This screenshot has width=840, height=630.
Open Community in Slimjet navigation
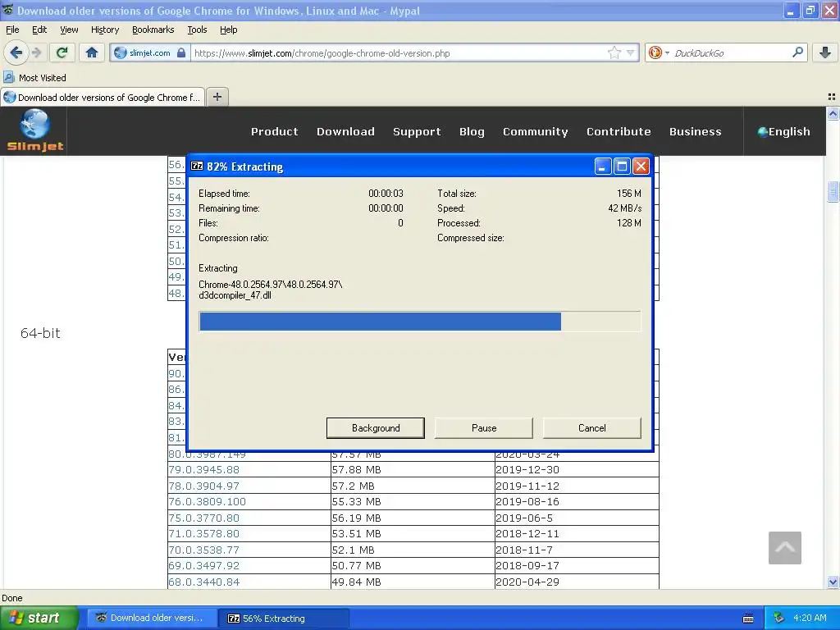click(x=535, y=131)
